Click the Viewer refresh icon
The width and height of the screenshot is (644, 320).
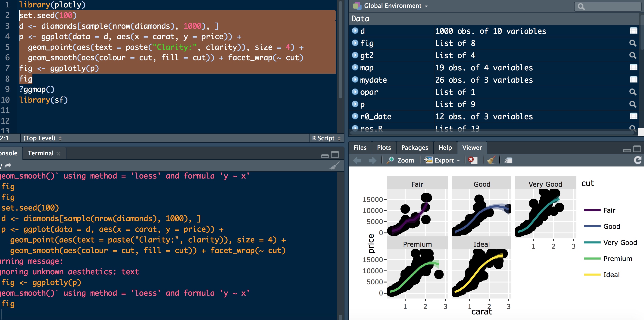click(637, 160)
